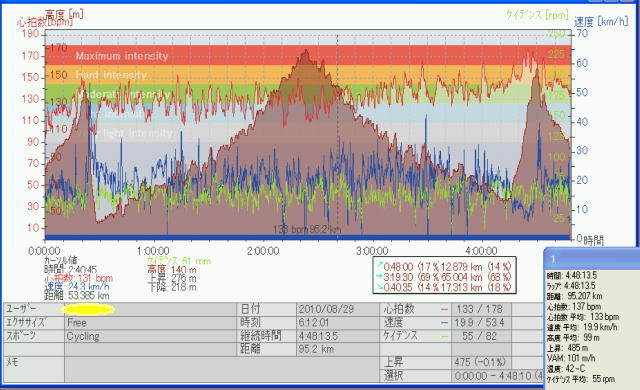Click ケイデンス 平均: 55 rpm in lap popup
Image resolution: width=640 pixels, height=390 pixels.
coord(581,379)
